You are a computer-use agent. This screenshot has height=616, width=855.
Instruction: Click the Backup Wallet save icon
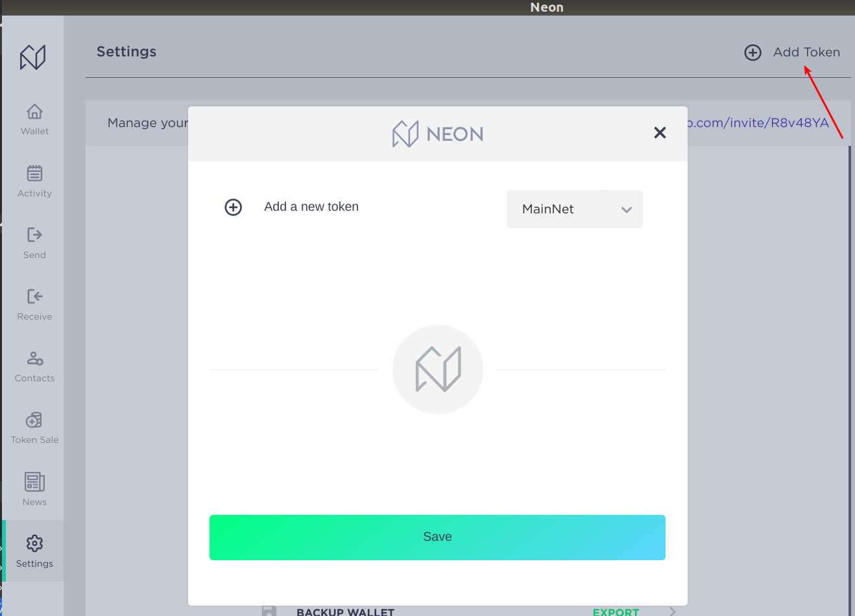[269, 611]
